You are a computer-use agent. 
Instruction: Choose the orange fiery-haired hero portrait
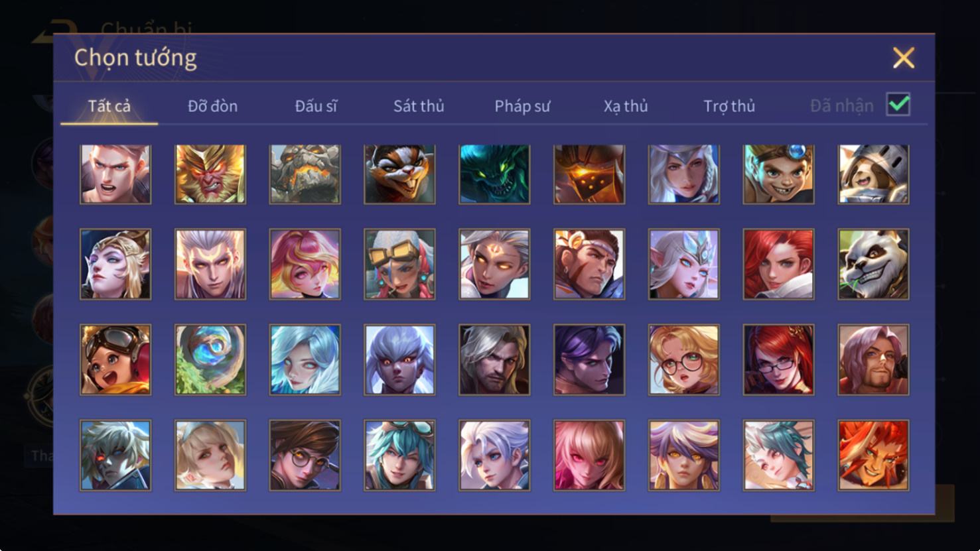pos(873,455)
